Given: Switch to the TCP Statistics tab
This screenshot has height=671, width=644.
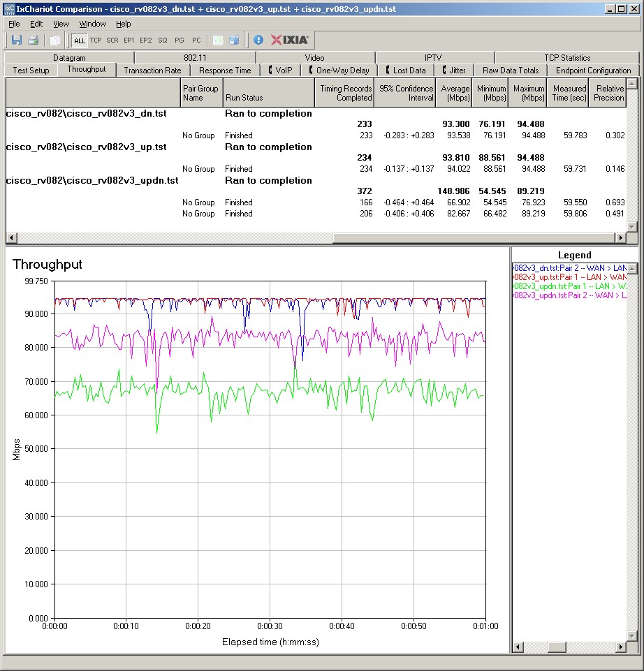Looking at the screenshot, I should pos(567,58).
